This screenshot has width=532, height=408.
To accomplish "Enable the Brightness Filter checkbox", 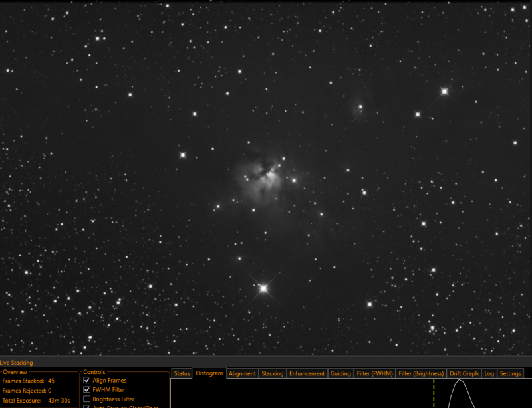I will pos(87,399).
